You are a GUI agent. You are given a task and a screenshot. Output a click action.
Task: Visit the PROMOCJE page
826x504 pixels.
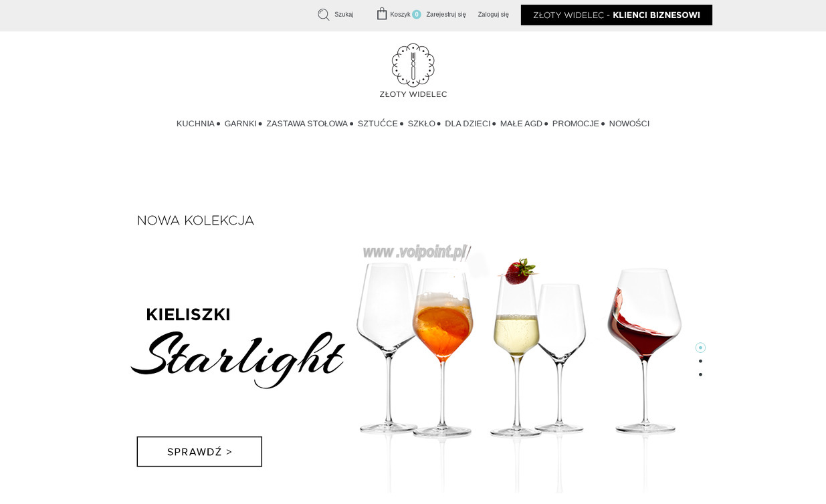576,124
